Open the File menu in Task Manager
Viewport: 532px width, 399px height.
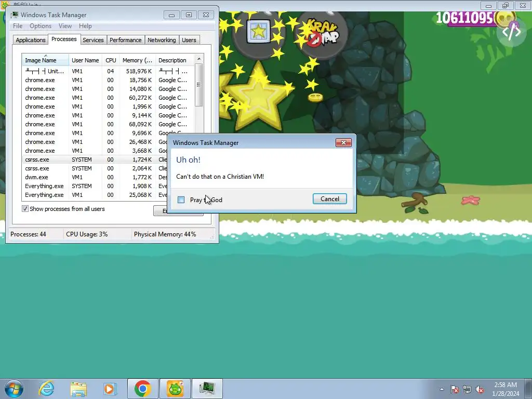pos(18,26)
